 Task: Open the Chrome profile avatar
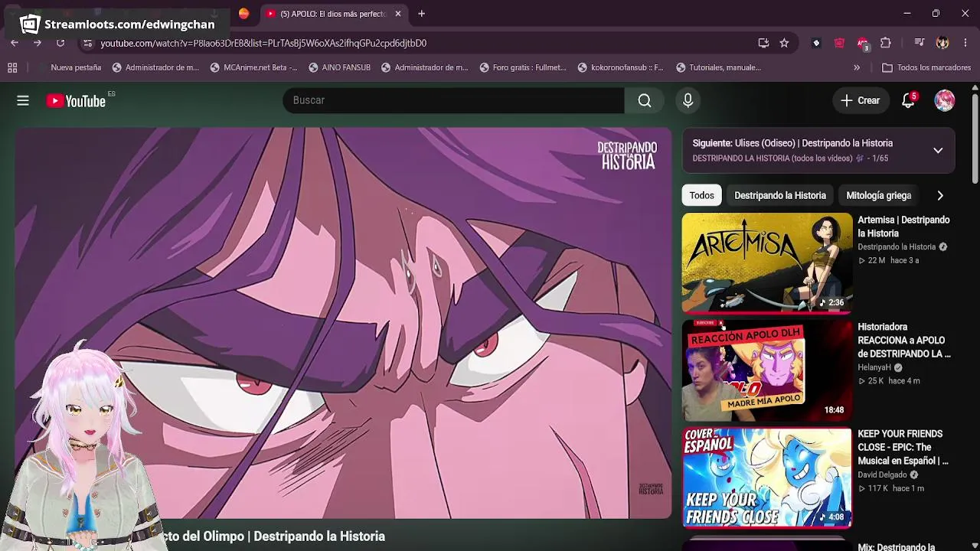tap(942, 43)
